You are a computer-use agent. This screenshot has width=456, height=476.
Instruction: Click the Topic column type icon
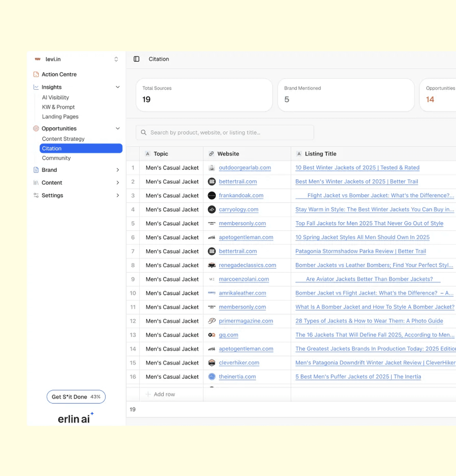[147, 154]
